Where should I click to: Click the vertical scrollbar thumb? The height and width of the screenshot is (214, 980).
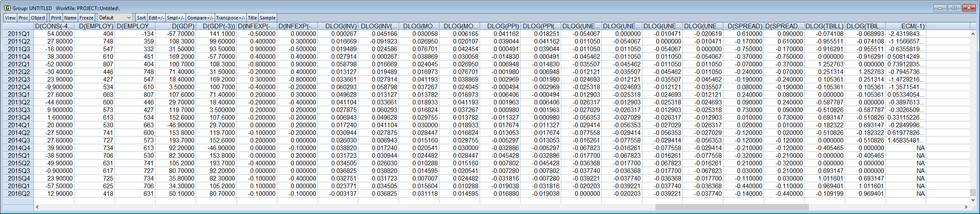[x=973, y=192]
